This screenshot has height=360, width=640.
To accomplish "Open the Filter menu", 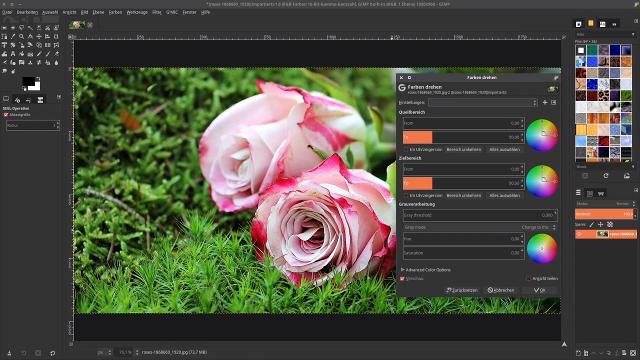I will [157, 12].
